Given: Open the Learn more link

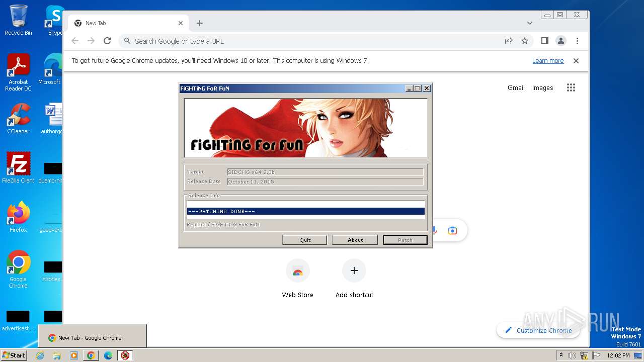Looking at the screenshot, I should (548, 61).
